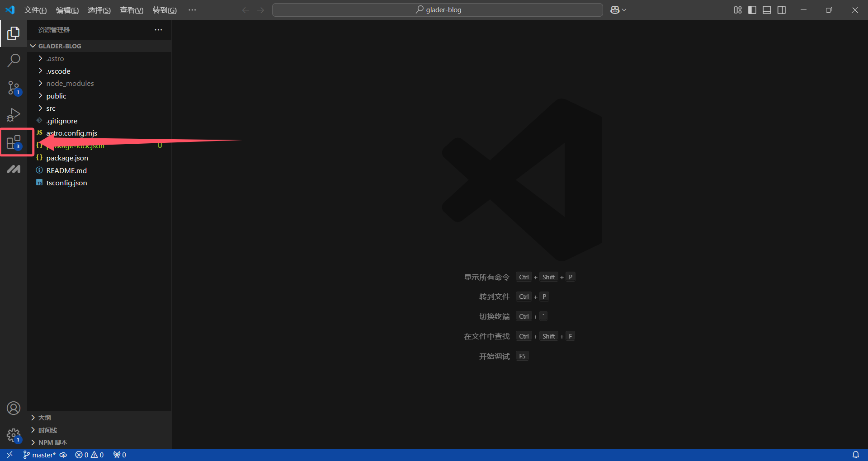Toggle the primary side bar visibility
Image resolution: width=868 pixels, height=461 pixels.
[x=752, y=10]
